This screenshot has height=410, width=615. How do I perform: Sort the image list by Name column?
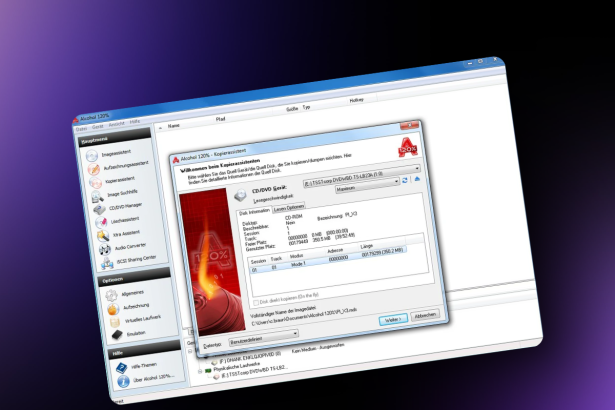click(x=174, y=126)
